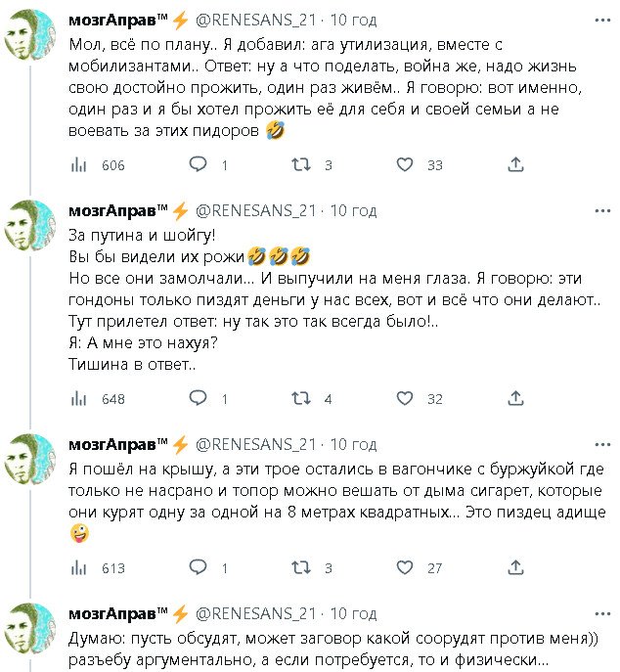
Task: Open reply on tweet with 606 views
Action: [x=198, y=165]
